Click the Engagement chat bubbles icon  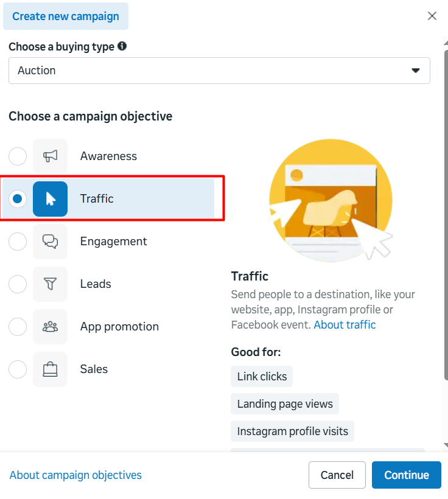pos(51,242)
